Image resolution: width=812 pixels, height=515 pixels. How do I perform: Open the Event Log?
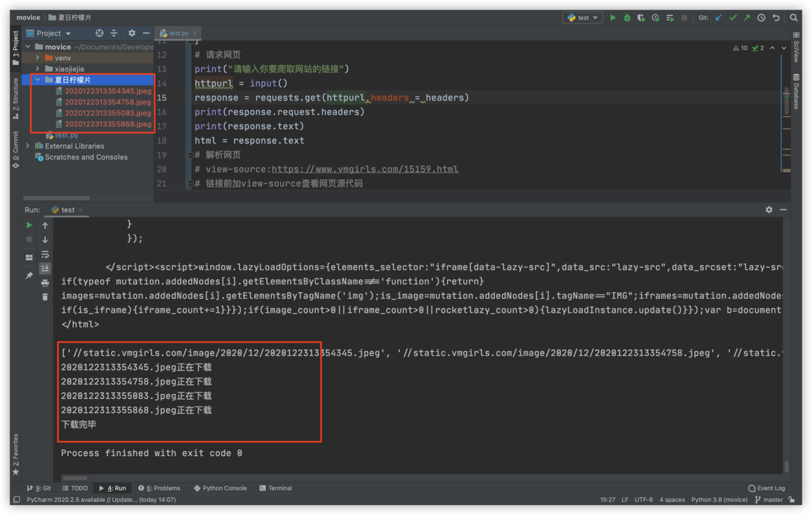click(x=766, y=487)
